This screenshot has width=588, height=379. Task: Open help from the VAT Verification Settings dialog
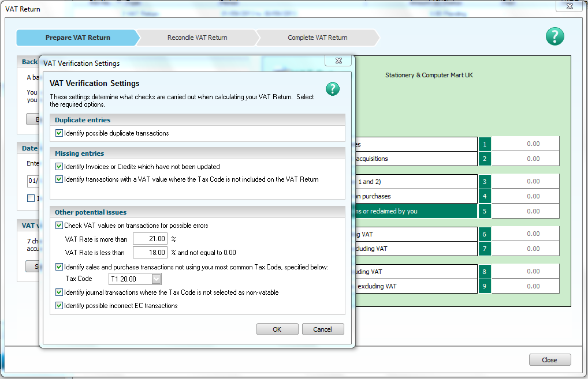(333, 89)
